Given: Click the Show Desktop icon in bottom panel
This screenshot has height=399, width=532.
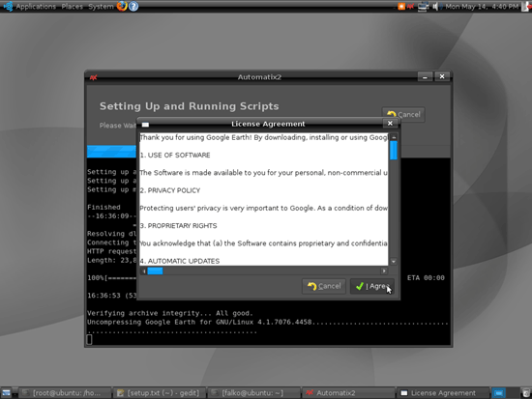Looking at the screenshot, I should 6,393.
